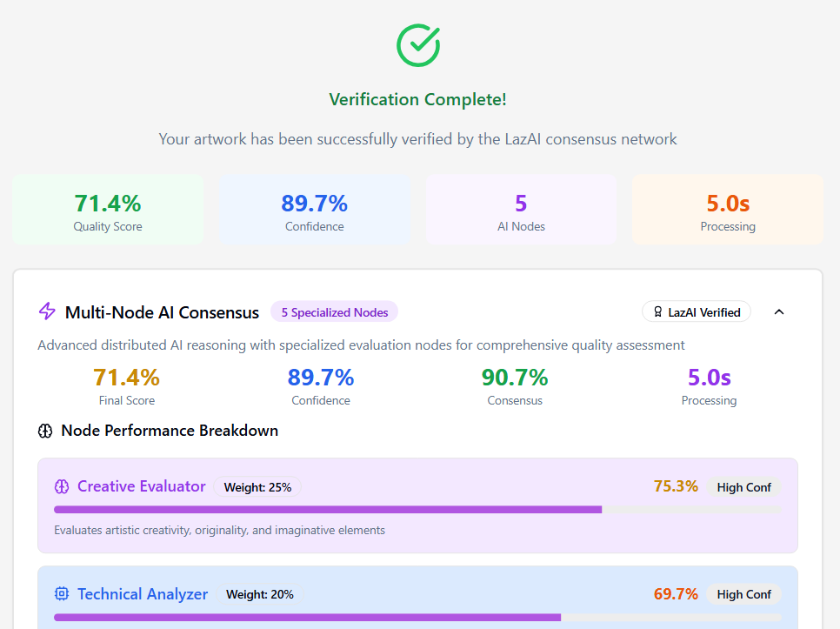Click the Creative Evaluator progress bar
The image size is (840, 629).
(418, 510)
